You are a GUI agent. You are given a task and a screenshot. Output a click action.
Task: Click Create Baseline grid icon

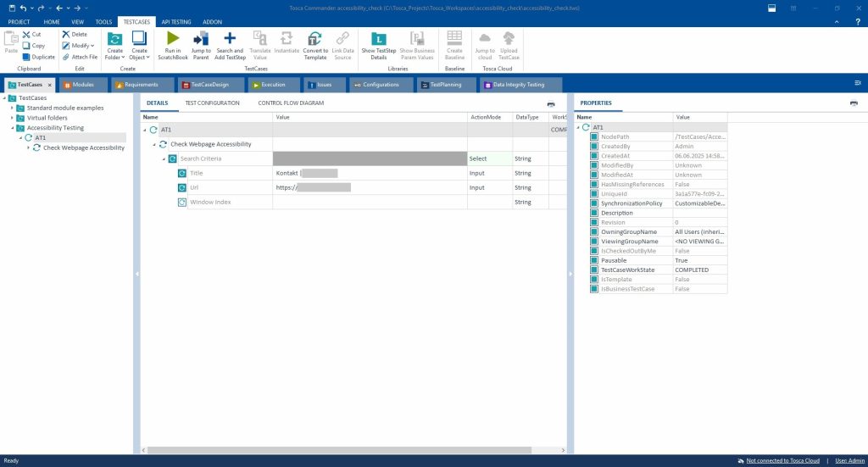(x=454, y=38)
